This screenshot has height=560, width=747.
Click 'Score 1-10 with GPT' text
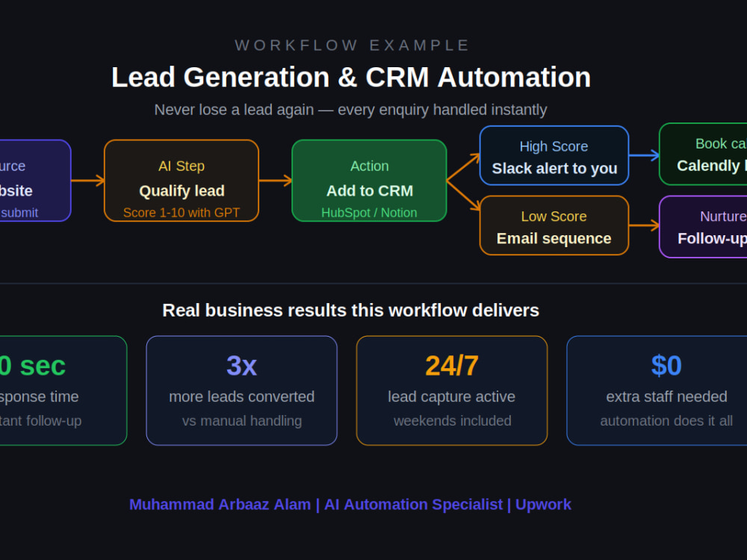coord(182,212)
